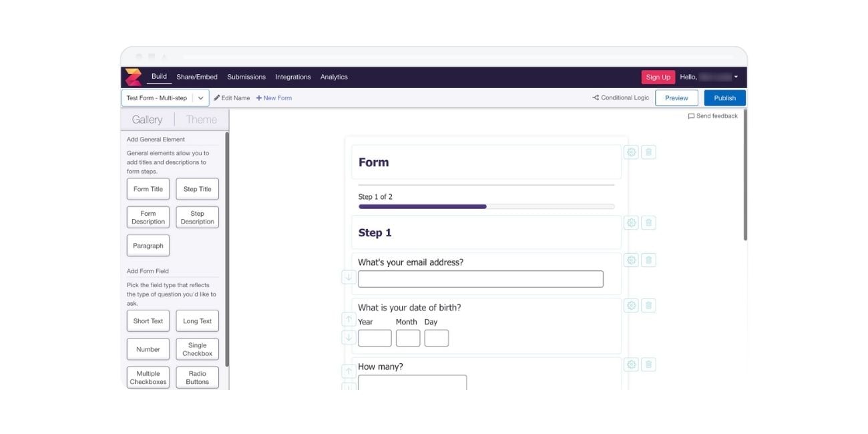
Task: Add a Single Checkbox field
Action: (x=197, y=349)
